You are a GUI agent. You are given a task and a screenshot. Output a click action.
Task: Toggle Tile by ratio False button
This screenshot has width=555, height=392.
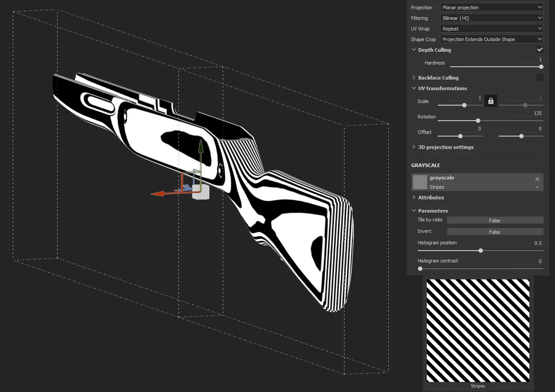click(x=495, y=220)
